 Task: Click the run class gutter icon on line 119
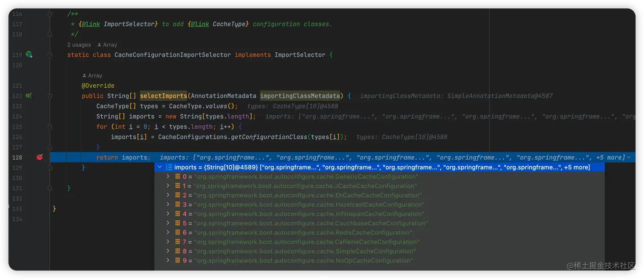pyautogui.click(x=28, y=55)
